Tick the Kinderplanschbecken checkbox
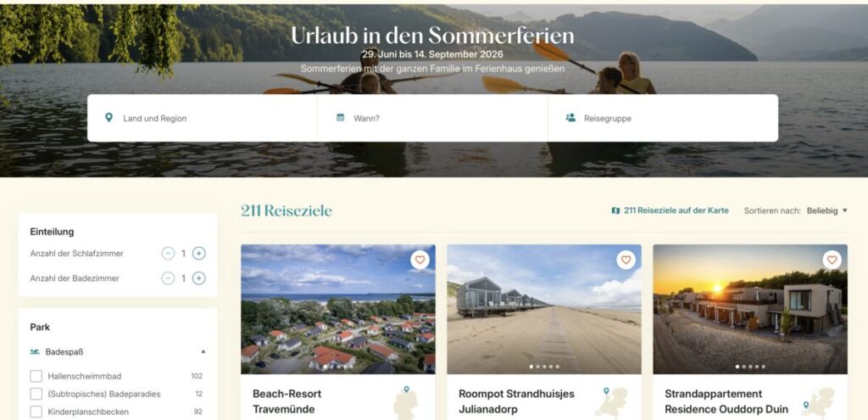The width and height of the screenshot is (868, 420). coord(36,412)
